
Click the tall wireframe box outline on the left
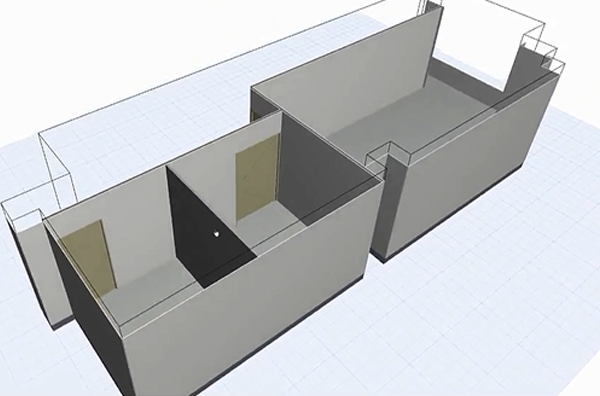tap(57, 165)
